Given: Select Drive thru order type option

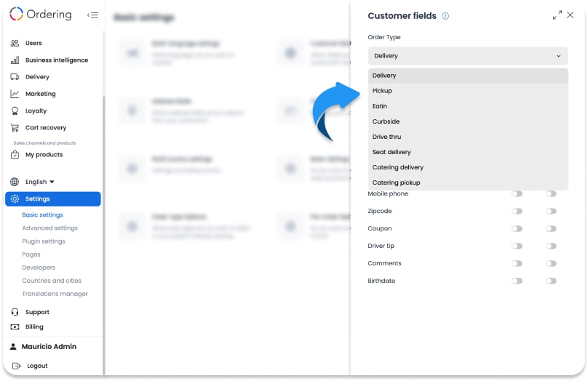Looking at the screenshot, I should pos(468,137).
